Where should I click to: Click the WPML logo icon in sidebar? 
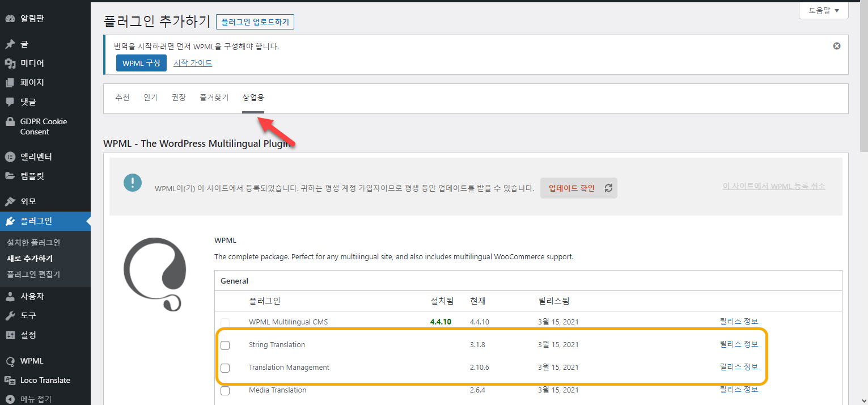pos(10,361)
